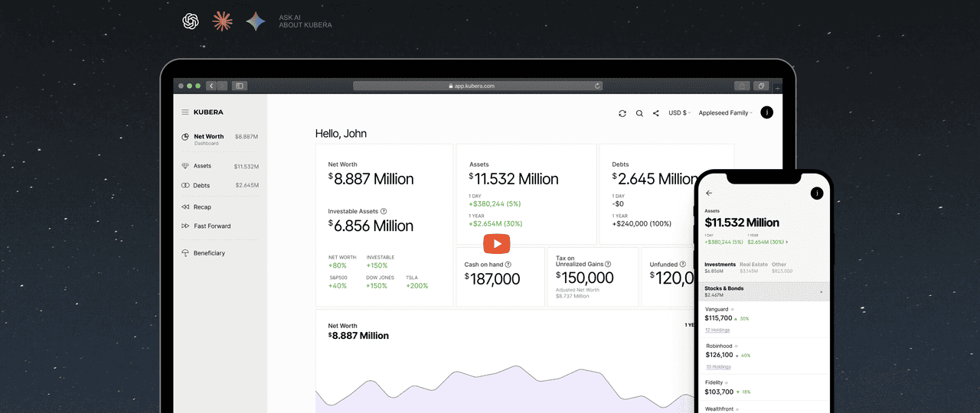This screenshot has height=413, width=980.
Task: Open Fast Forward from the sidebar
Action: (211, 226)
